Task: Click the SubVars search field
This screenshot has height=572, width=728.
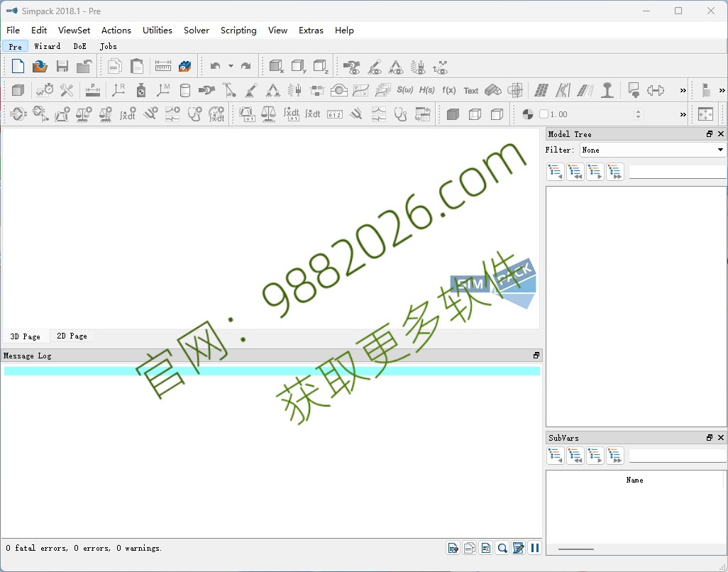Action: pyautogui.click(x=678, y=456)
